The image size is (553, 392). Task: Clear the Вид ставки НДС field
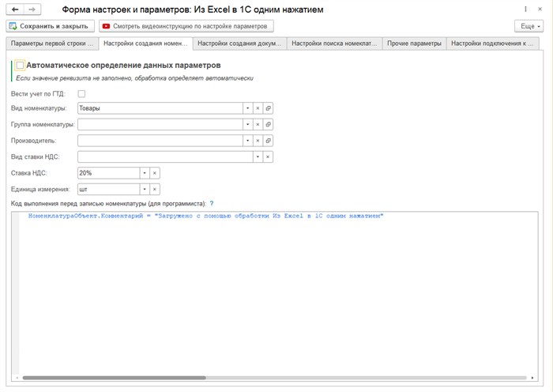point(268,157)
